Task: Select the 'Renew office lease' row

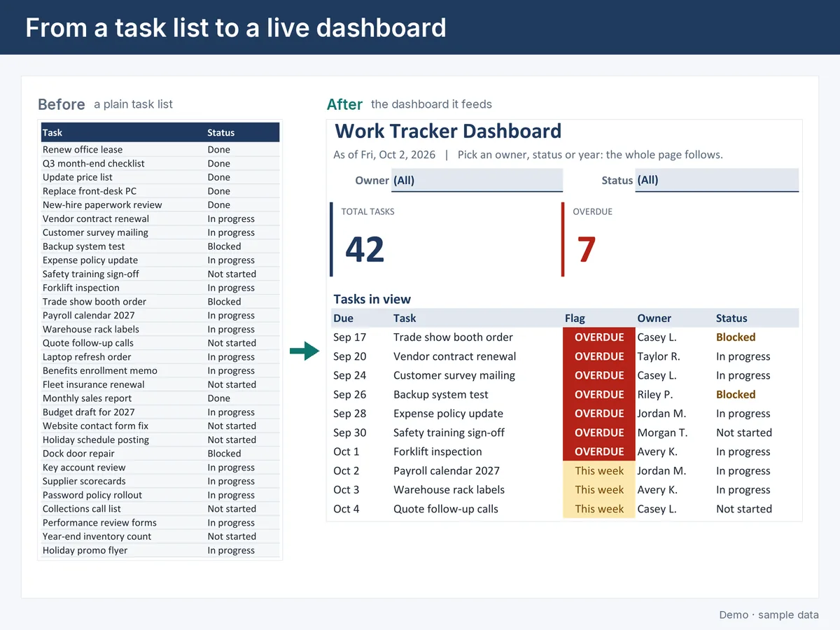Action: pos(160,149)
